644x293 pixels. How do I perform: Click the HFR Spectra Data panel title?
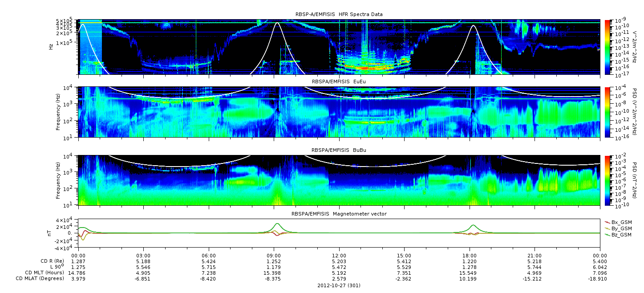point(339,15)
